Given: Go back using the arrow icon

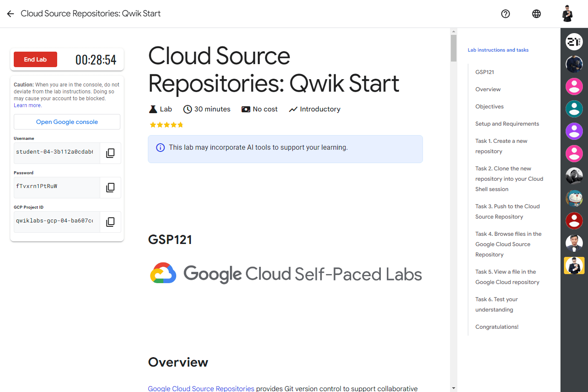Looking at the screenshot, I should pyautogui.click(x=10, y=14).
